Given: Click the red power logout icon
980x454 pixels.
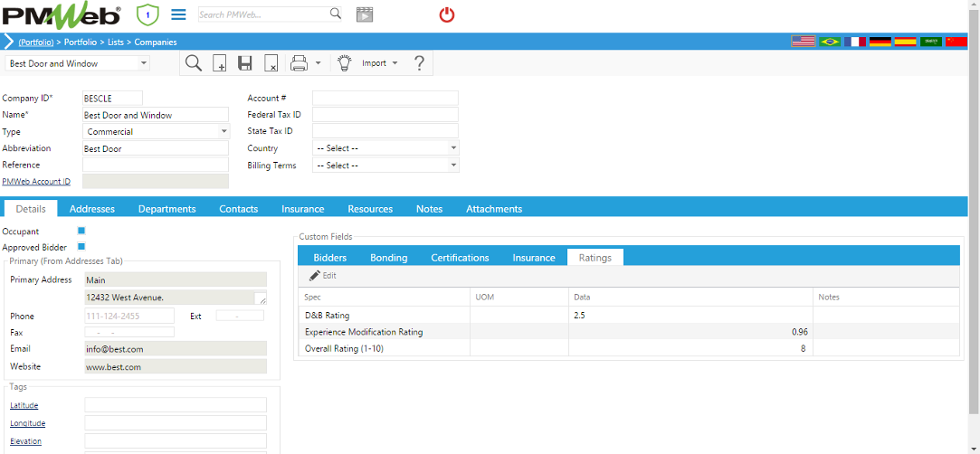Looking at the screenshot, I should [446, 14].
